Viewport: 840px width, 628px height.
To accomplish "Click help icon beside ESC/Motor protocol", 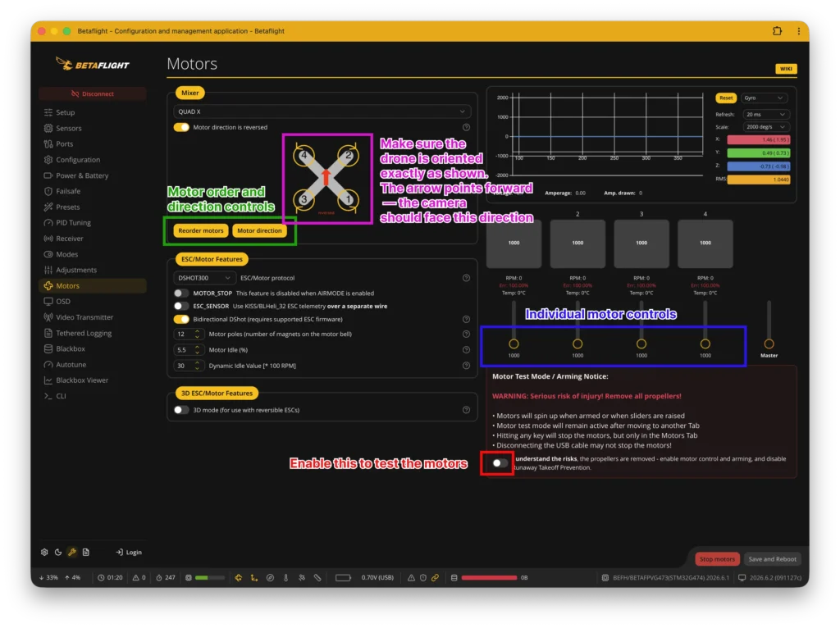I will pos(466,278).
